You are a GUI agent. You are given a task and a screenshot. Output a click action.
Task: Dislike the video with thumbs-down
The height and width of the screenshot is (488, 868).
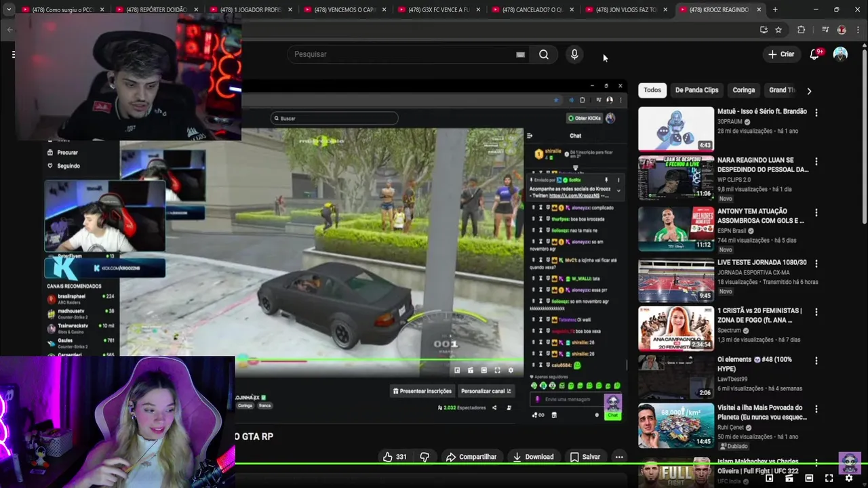click(x=425, y=457)
